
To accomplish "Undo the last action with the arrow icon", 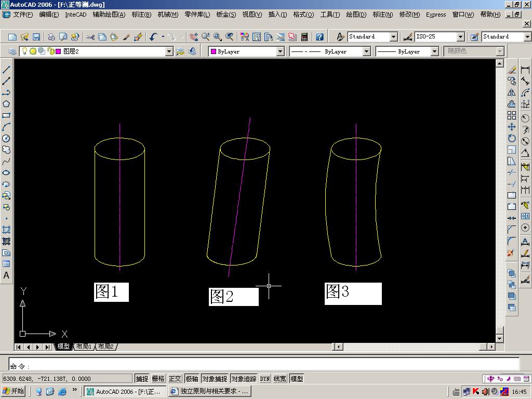I will coord(154,37).
